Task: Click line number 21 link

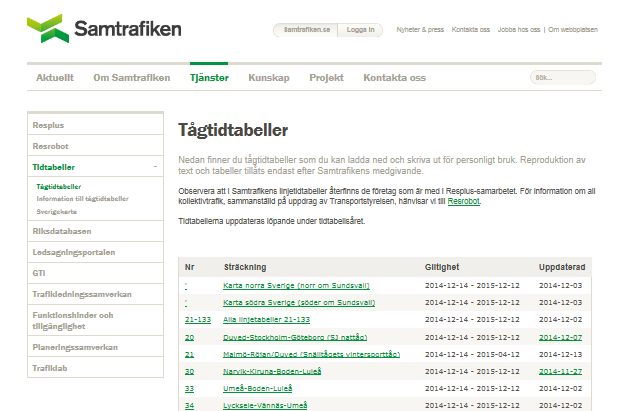Action: [189, 354]
